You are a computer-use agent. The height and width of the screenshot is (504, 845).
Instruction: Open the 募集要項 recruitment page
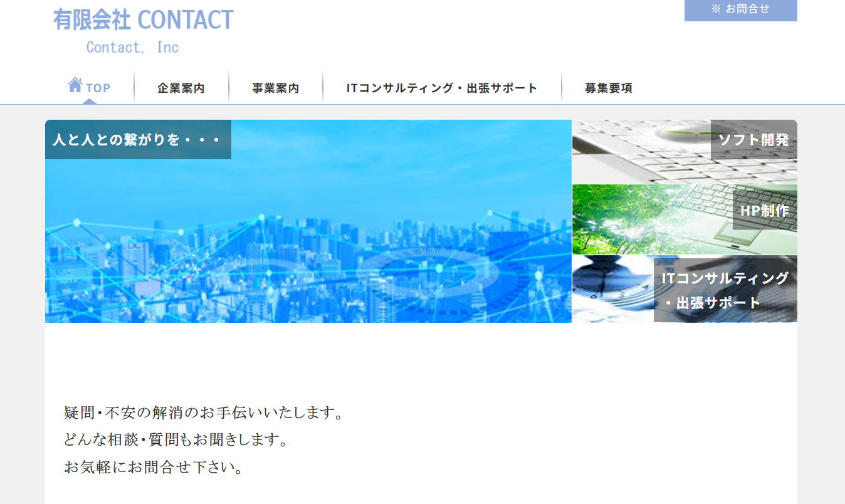pos(607,88)
